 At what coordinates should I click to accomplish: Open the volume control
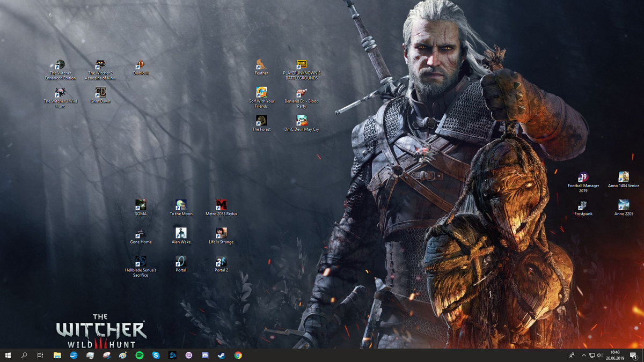pos(599,355)
